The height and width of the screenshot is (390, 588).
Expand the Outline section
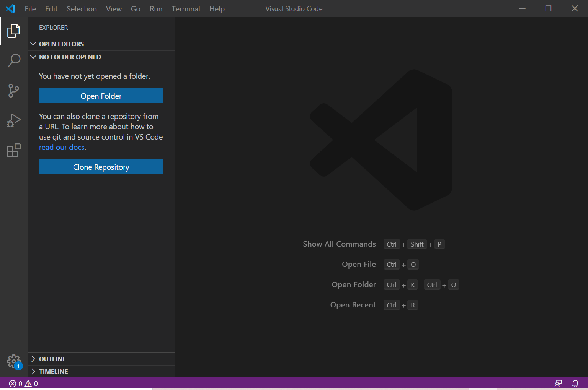click(x=101, y=359)
